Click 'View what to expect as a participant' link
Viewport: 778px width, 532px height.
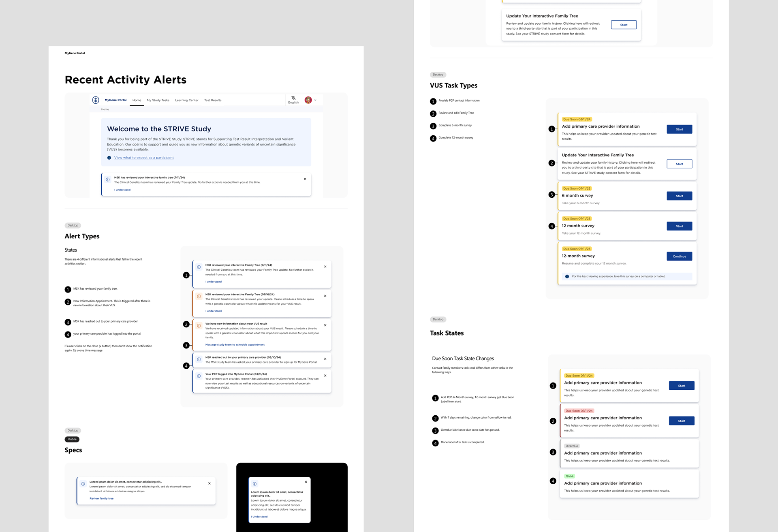click(x=144, y=158)
